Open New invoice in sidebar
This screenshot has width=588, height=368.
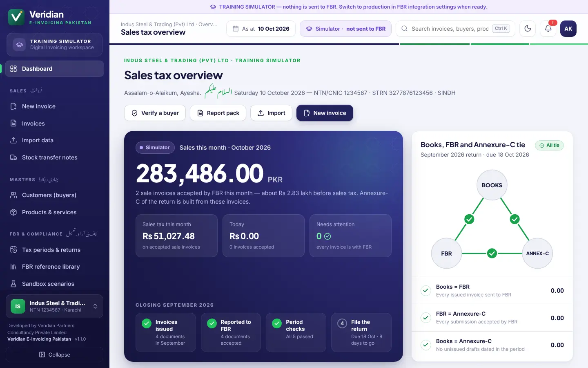[55, 106]
